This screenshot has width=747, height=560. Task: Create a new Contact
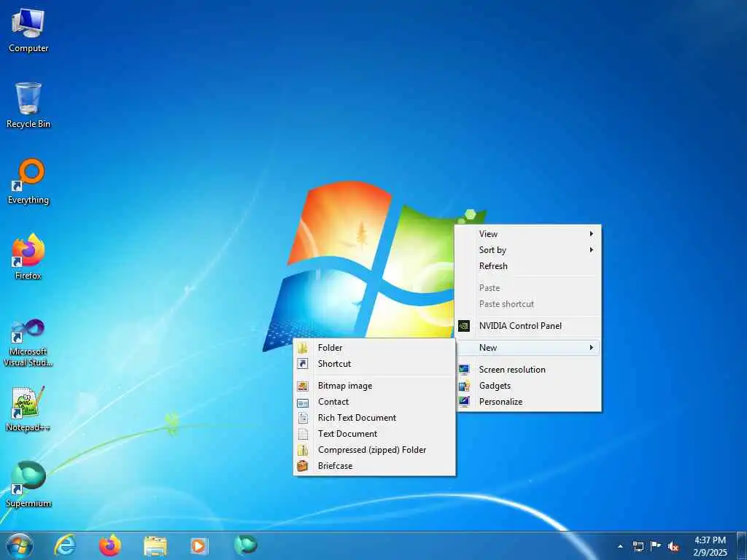374,402
